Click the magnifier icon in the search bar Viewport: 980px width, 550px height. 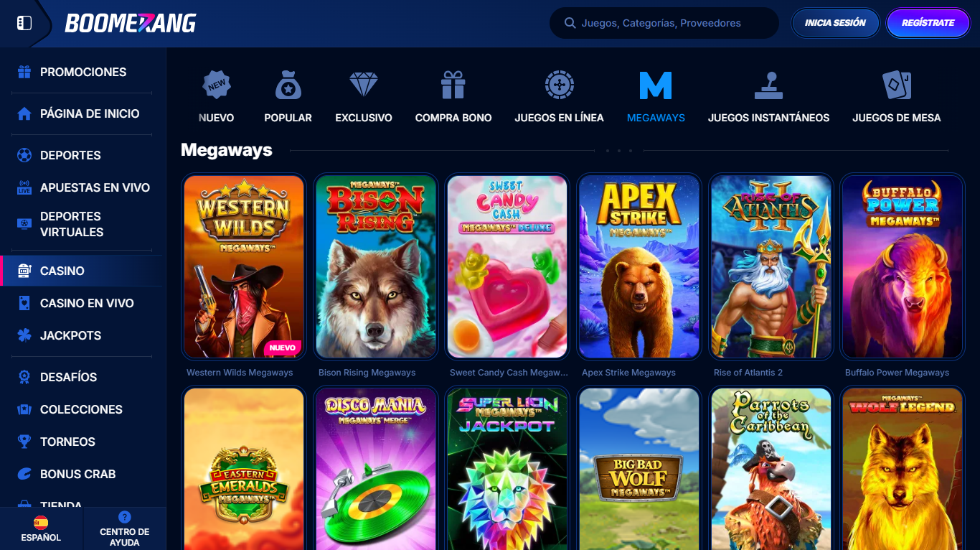click(x=570, y=23)
